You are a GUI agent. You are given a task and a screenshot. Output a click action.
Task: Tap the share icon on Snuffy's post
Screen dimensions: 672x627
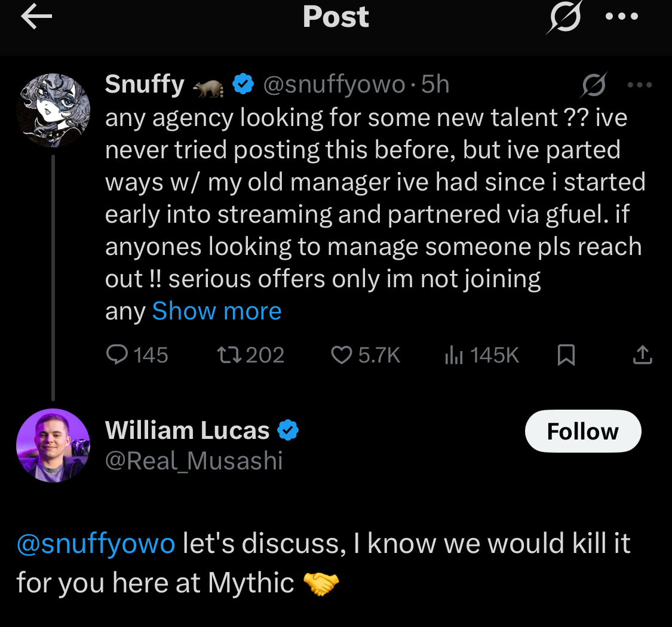642,355
